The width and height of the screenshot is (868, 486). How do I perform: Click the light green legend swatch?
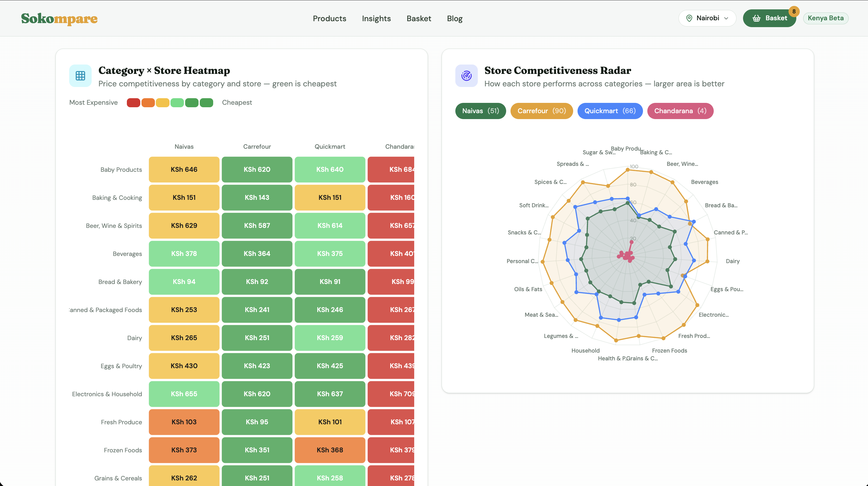177,103
